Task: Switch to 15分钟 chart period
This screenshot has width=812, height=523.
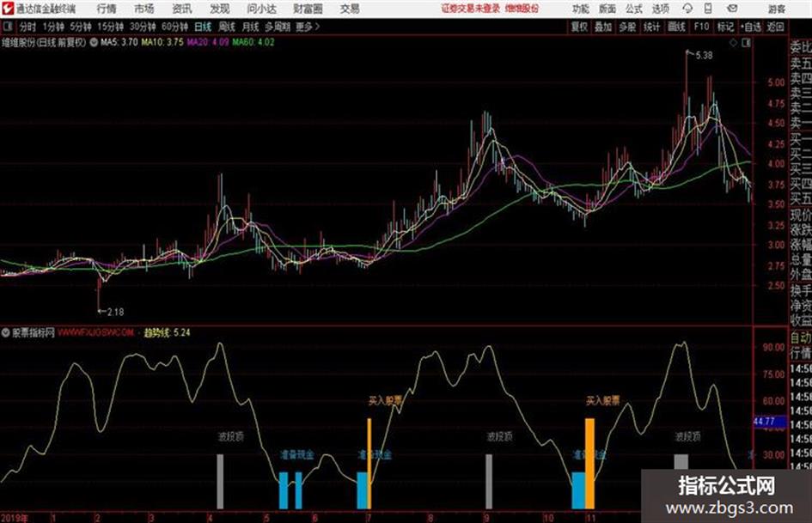Action: [x=111, y=27]
